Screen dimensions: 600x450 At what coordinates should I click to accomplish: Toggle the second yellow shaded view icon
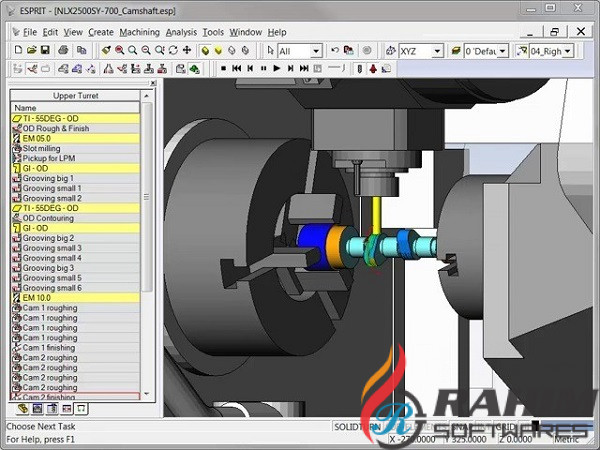point(218,51)
